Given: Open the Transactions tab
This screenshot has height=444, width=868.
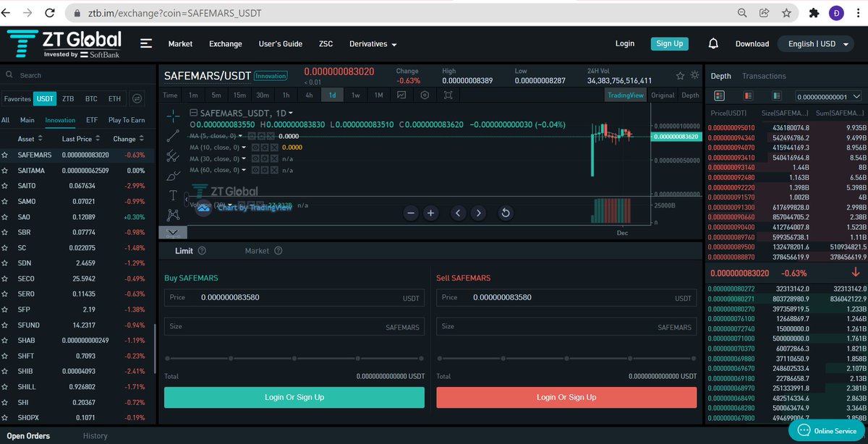Looking at the screenshot, I should tap(764, 76).
